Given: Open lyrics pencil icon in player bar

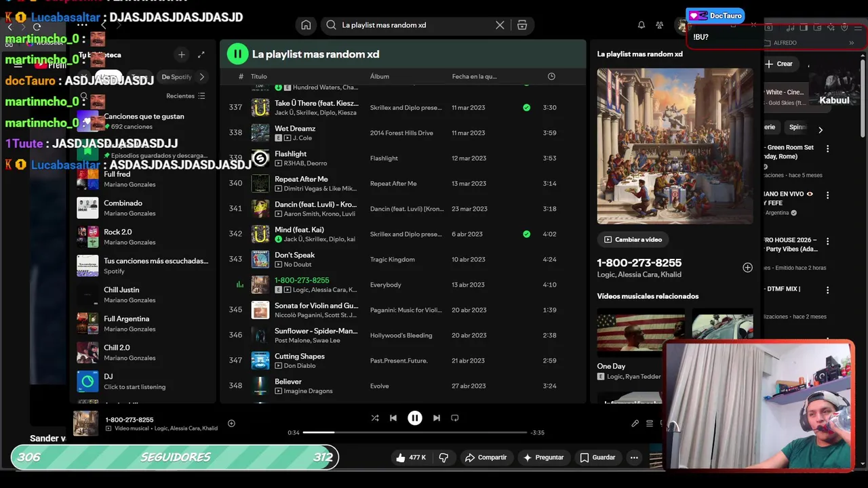Looking at the screenshot, I should pyautogui.click(x=635, y=424).
